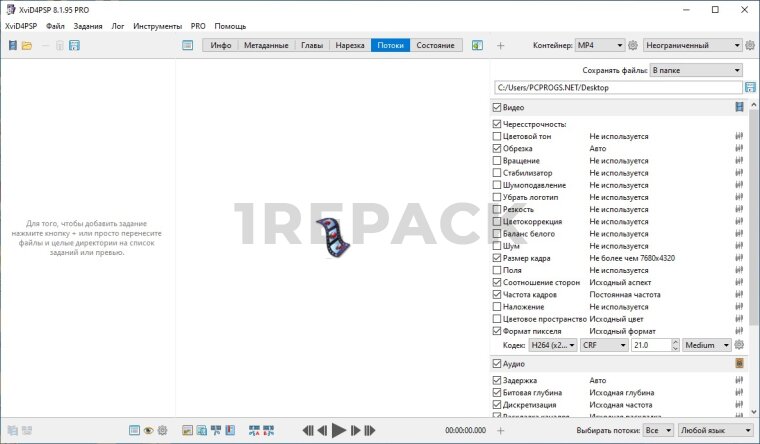Viewport: 760px width, 444px height.
Task: Click the film icon in the Видео header
Action: (740, 107)
